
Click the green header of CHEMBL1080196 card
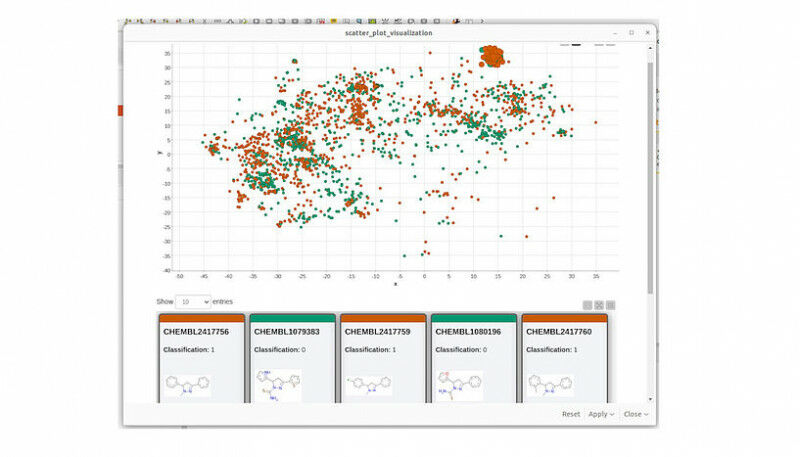tap(473, 317)
